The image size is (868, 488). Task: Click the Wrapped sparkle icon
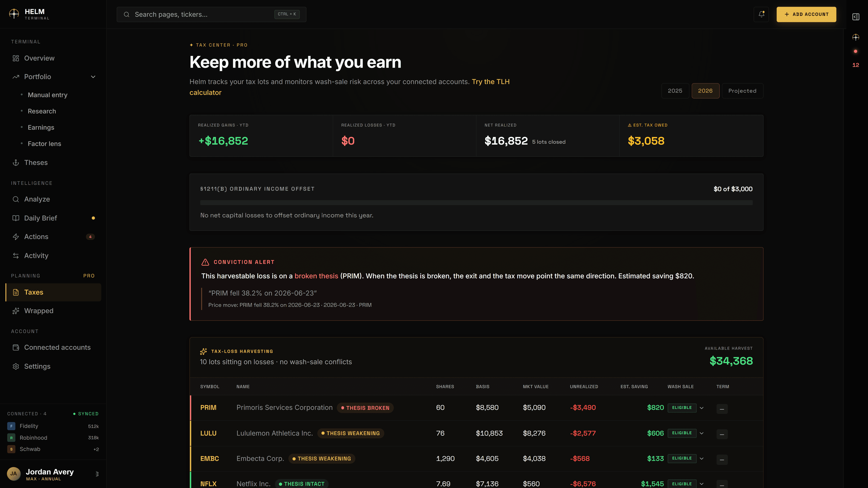pos(16,311)
